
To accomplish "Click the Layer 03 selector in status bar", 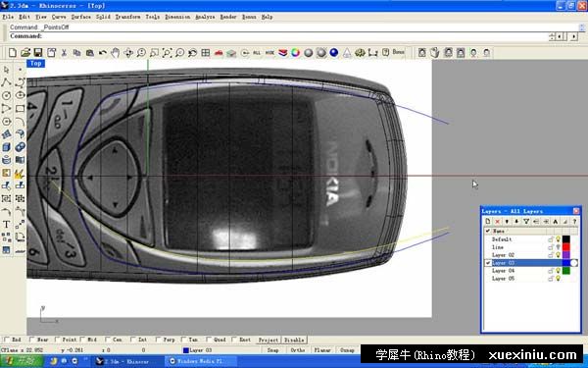I will pos(198,350).
